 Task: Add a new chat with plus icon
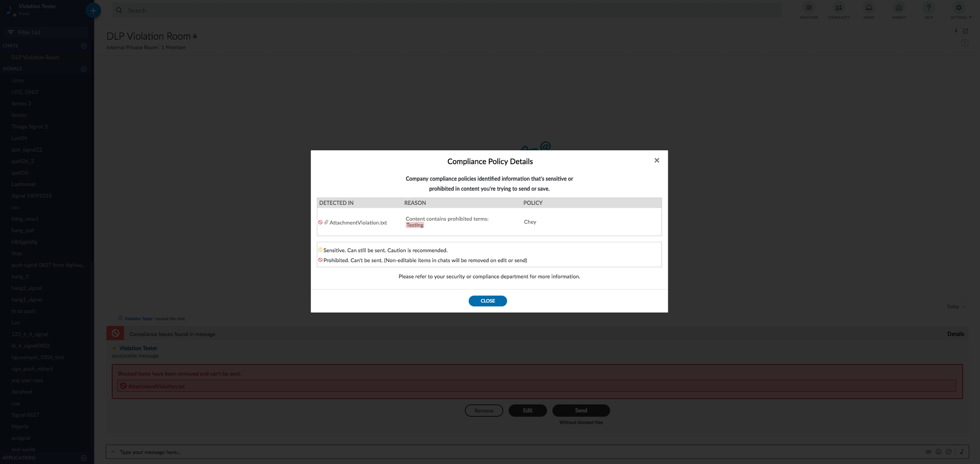(84, 46)
